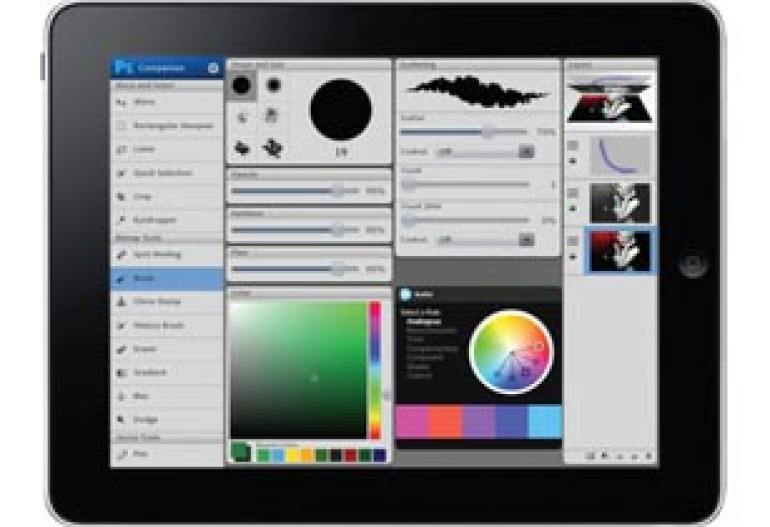
Task: Choose Analogous rule in Kuler
Action: coord(424,322)
